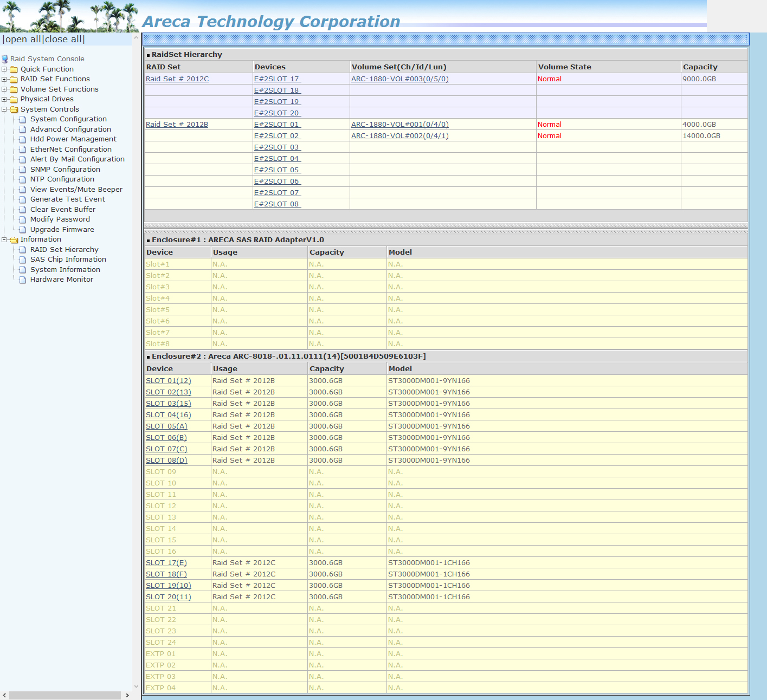Open View Events/Mute Beeper page

point(76,190)
